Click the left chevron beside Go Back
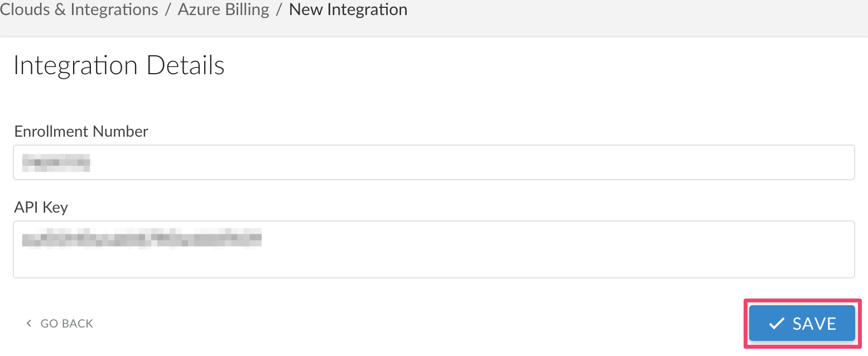This screenshot has height=356, width=868. pyautogui.click(x=29, y=324)
